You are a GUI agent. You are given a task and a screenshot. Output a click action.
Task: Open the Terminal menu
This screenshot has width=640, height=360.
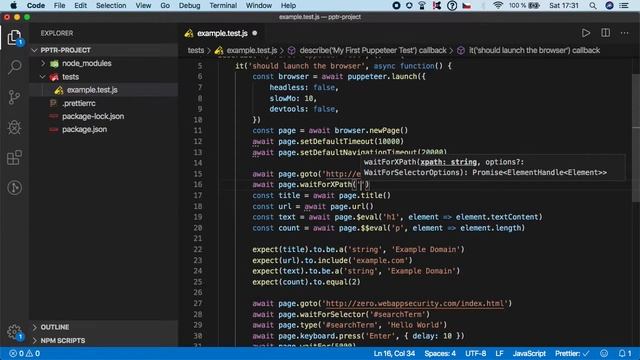tap(223, 5)
